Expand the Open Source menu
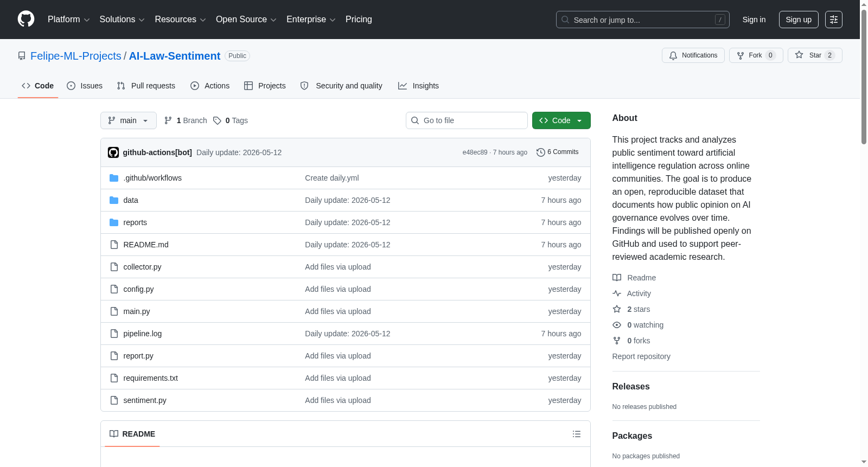 click(x=246, y=20)
